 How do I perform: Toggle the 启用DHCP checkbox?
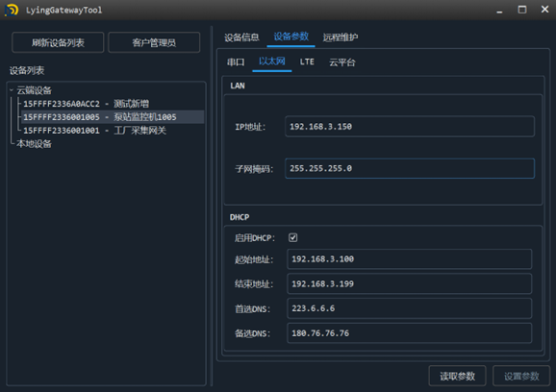tap(292, 237)
